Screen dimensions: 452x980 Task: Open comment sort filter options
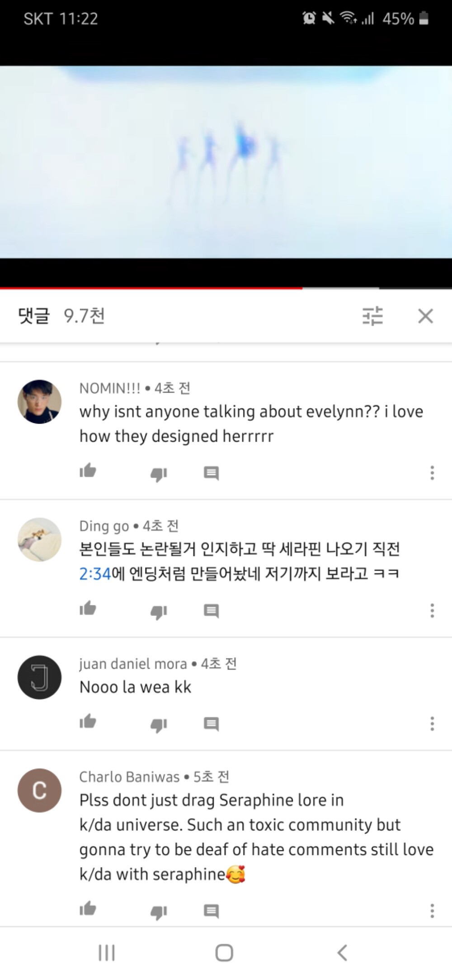tap(372, 316)
